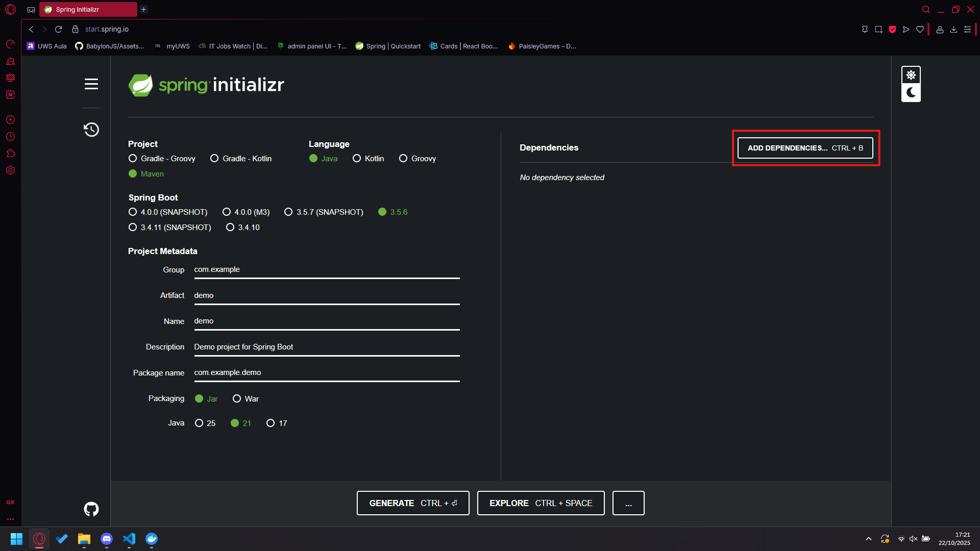Open the GitHub repository icon

pos(91,509)
